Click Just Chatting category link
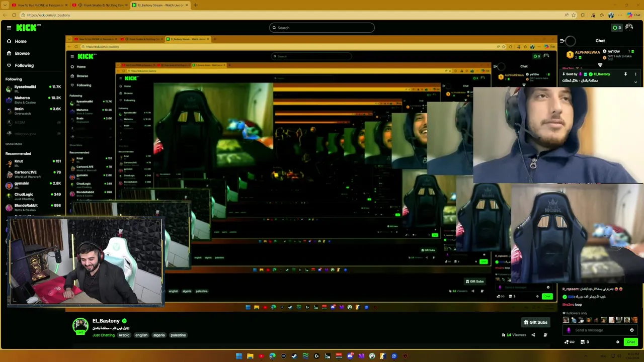The height and width of the screenshot is (362, 644). coord(103,335)
